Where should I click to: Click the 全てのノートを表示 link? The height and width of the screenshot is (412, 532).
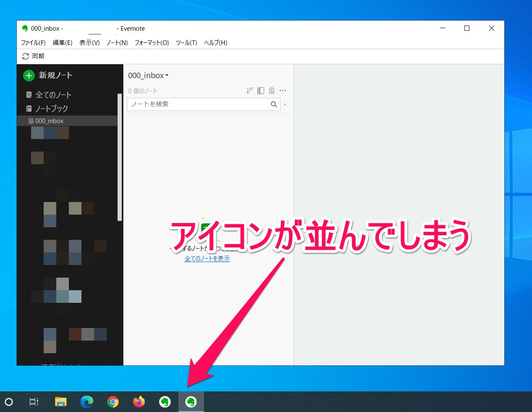click(x=207, y=259)
